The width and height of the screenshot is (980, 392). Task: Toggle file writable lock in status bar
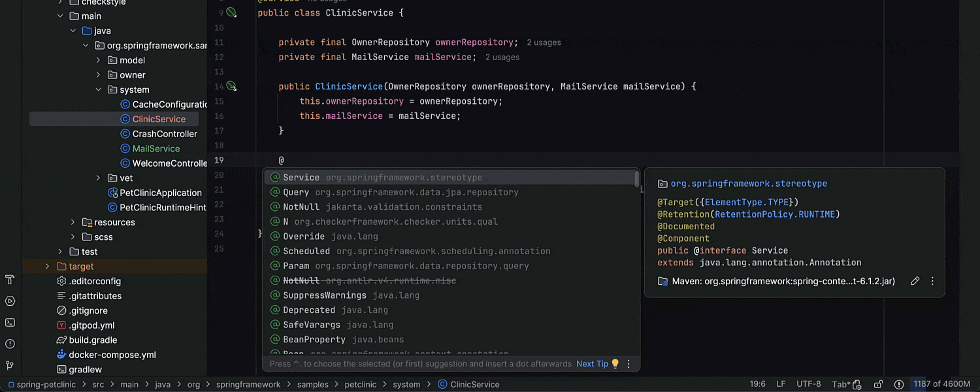coord(879,385)
